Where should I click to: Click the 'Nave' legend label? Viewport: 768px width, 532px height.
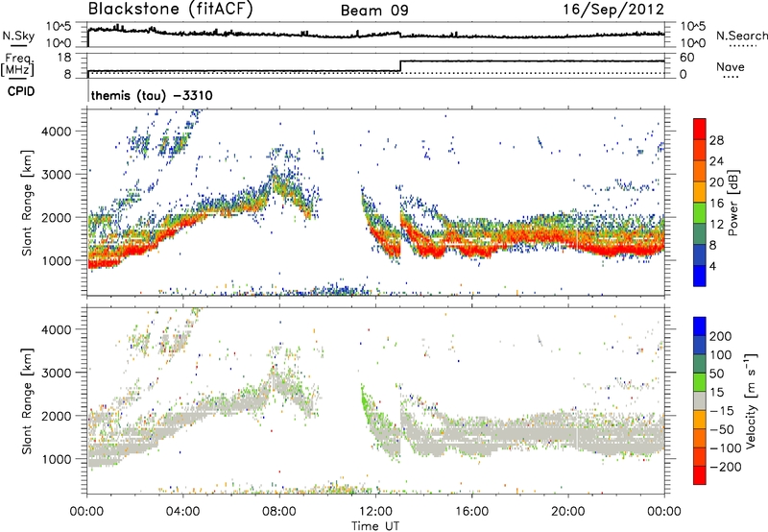click(x=731, y=66)
